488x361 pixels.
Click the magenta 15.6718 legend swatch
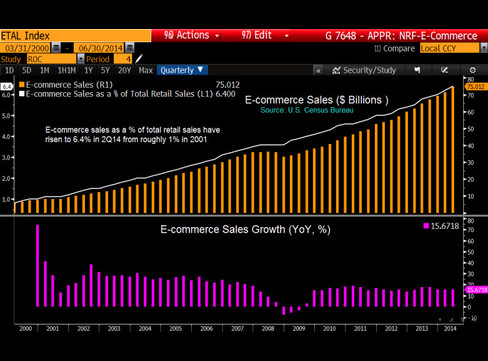point(426,226)
